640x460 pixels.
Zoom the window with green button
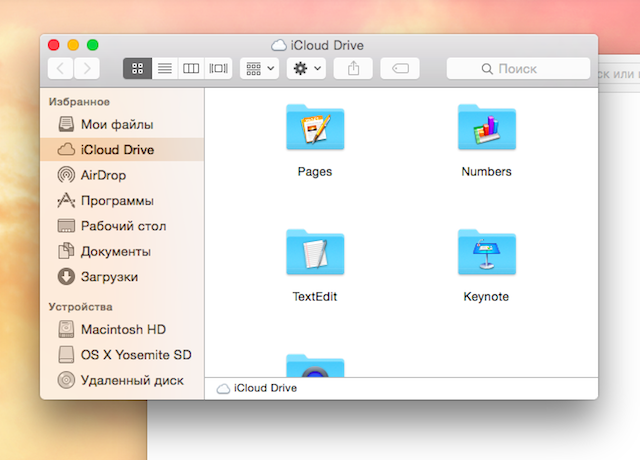coord(93,44)
